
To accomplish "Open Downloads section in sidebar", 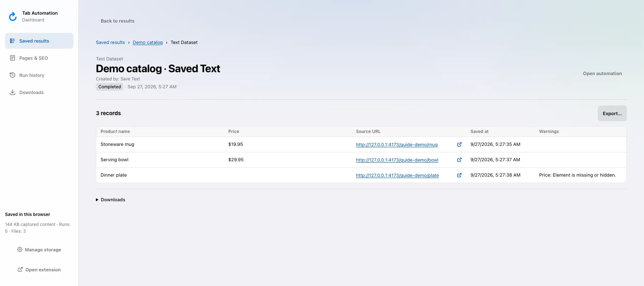I will click(x=39, y=92).
